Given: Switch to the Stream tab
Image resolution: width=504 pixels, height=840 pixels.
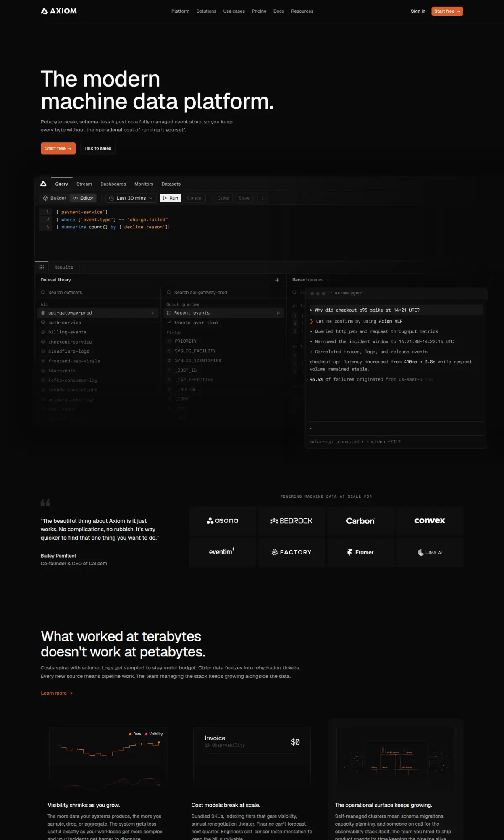Looking at the screenshot, I should tap(84, 184).
